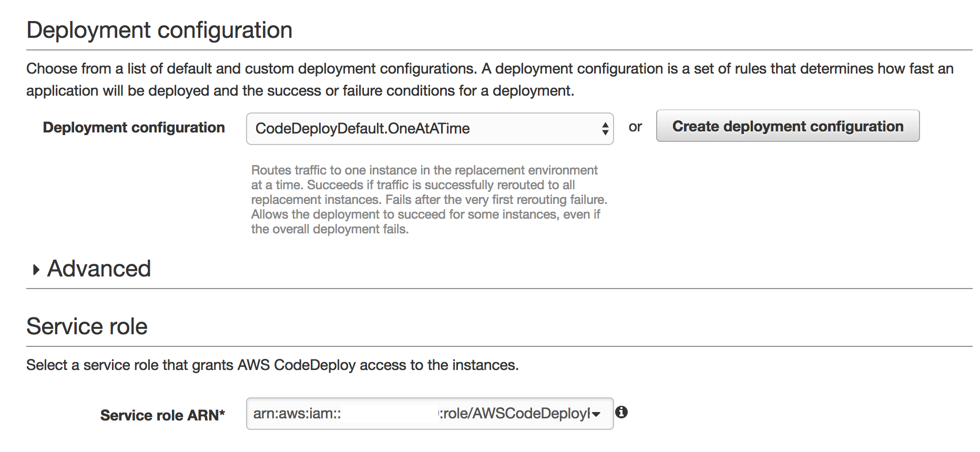Click the Service role ARN* label
The height and width of the screenshot is (452, 980).
(x=162, y=415)
